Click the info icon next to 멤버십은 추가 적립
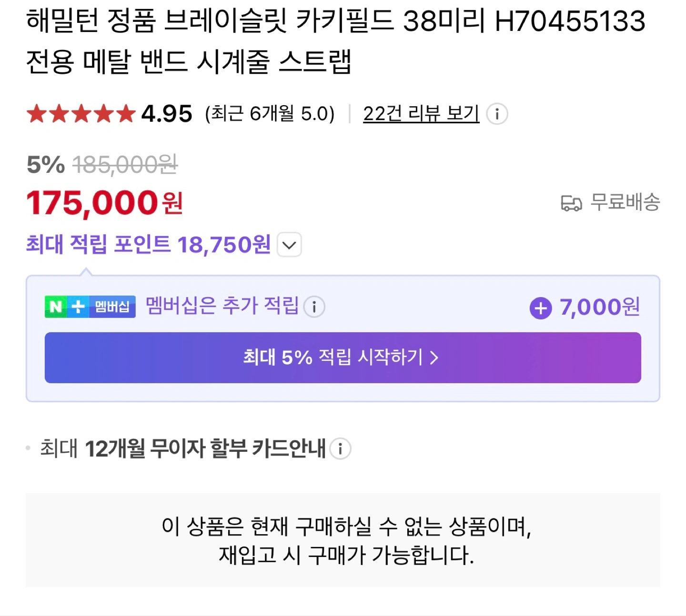The width and height of the screenshot is (686, 616). pos(314,307)
